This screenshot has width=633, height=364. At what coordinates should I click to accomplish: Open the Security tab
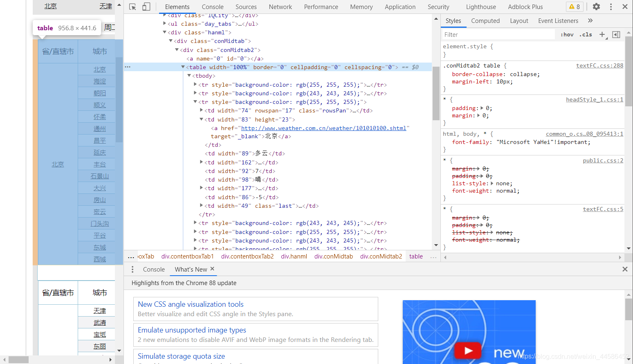click(x=438, y=7)
